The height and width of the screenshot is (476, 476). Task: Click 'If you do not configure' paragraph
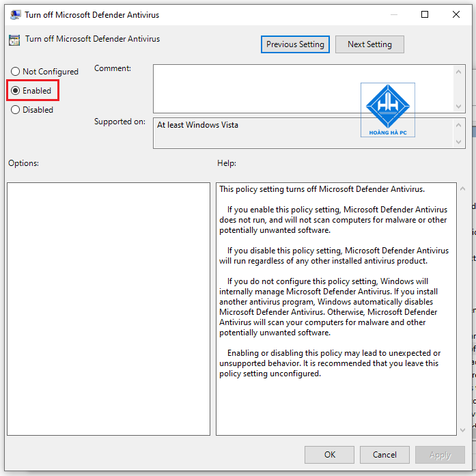[328, 307]
